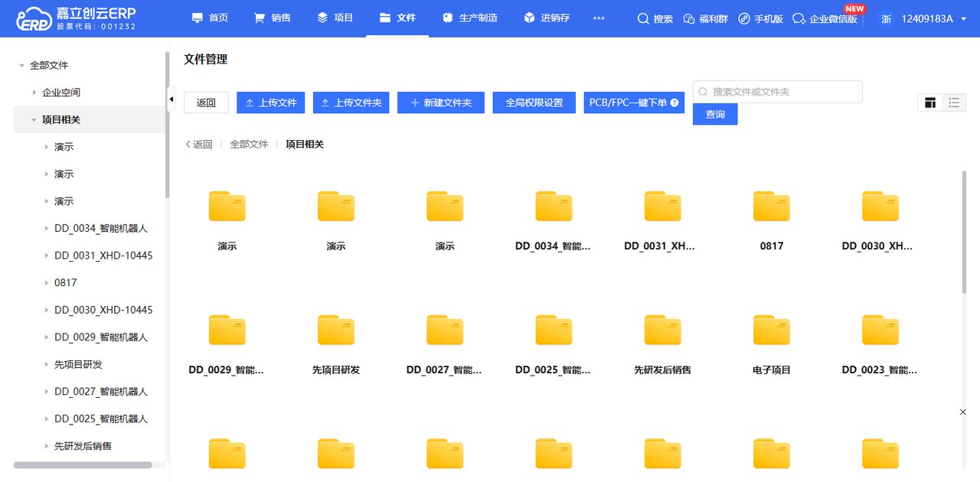Close the floating widget with X

pyautogui.click(x=963, y=412)
